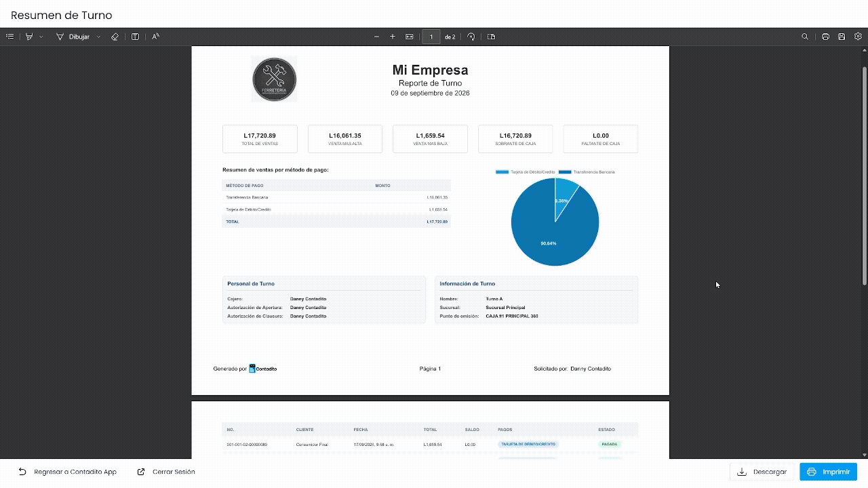This screenshot has height=488, width=868.
Task: Open PDF viewer settings gear
Action: click(x=858, y=37)
